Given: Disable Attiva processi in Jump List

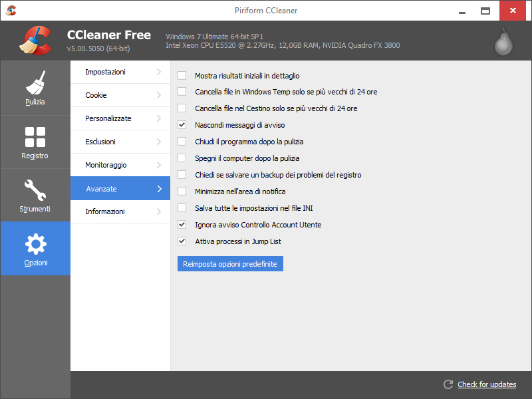Looking at the screenshot, I should click(x=182, y=241).
